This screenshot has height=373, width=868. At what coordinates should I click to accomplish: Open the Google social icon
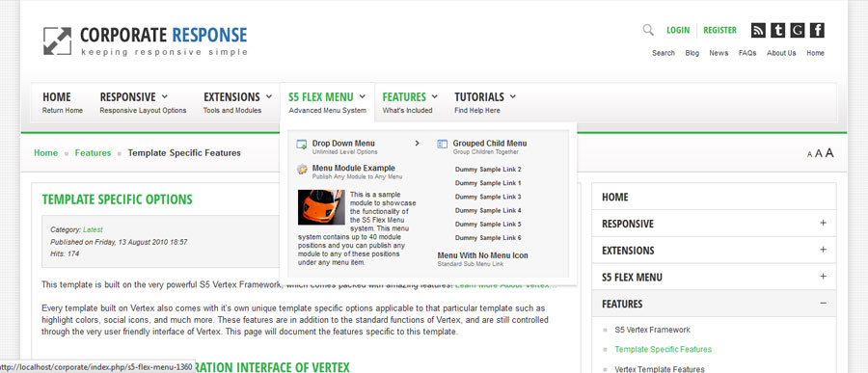[798, 31]
